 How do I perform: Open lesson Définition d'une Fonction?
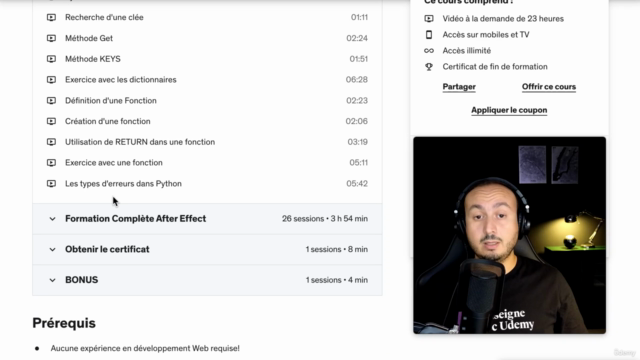click(111, 101)
